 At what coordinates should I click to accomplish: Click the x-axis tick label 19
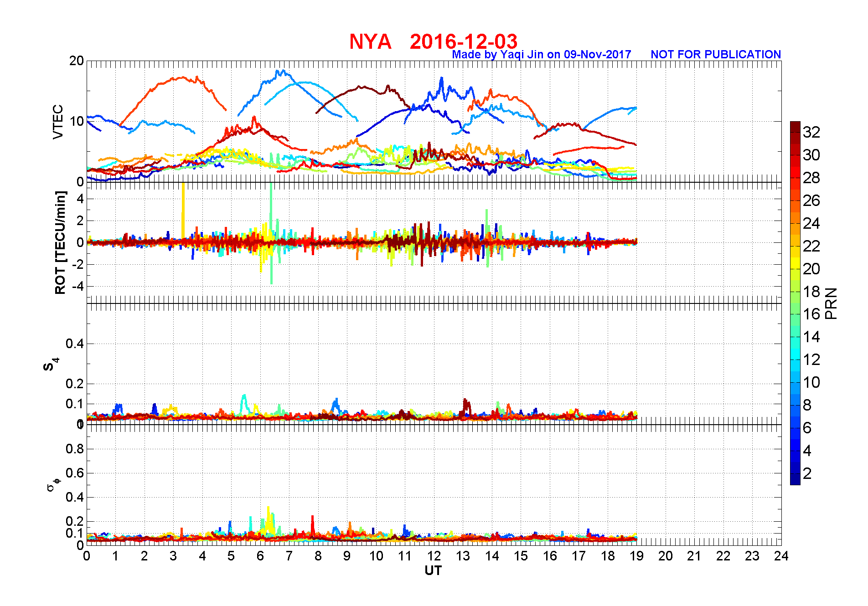point(637,556)
